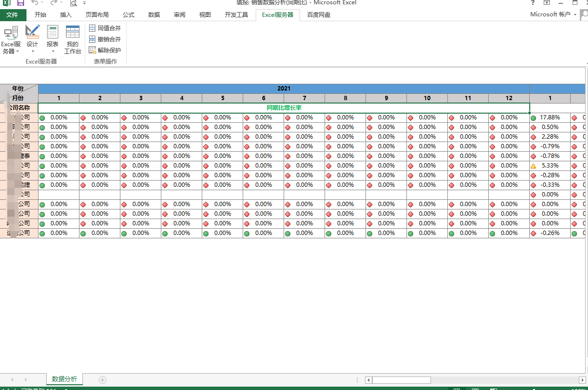
Task: Click the horizontal scrollbar right arrow
Action: click(582, 380)
